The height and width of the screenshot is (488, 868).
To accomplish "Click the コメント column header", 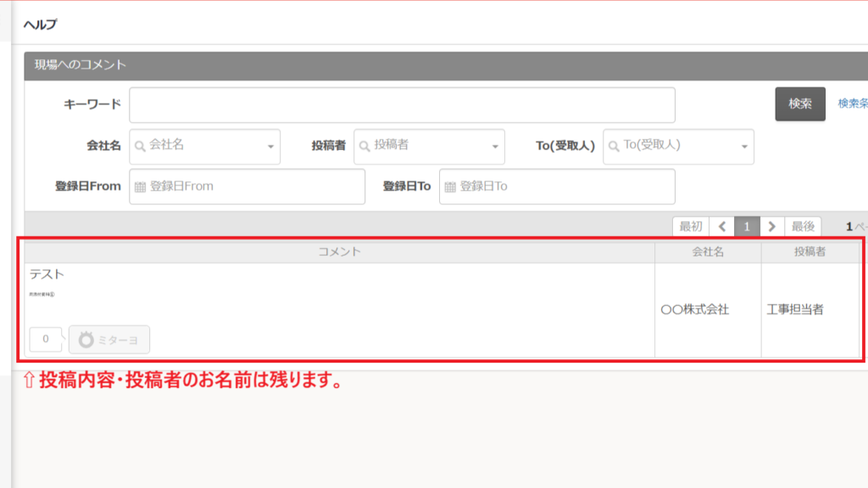I will coord(339,252).
